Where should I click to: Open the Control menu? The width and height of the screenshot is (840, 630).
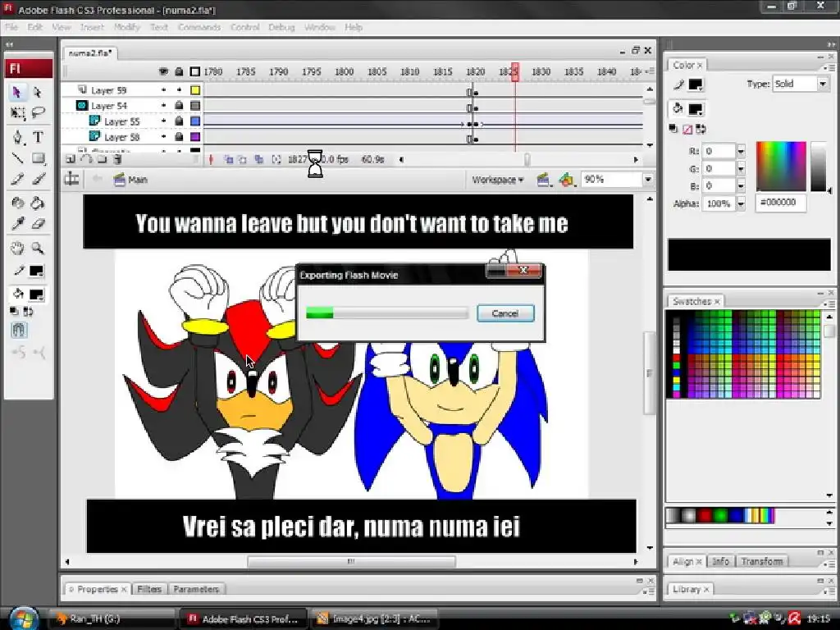pyautogui.click(x=244, y=27)
